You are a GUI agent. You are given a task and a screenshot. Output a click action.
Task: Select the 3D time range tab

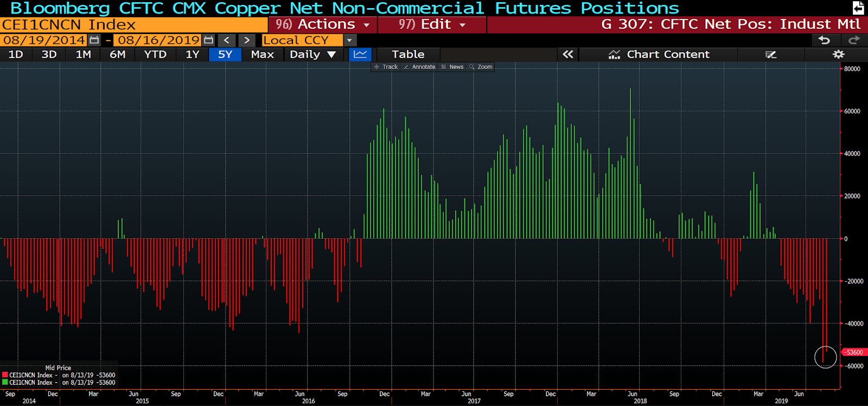tap(49, 54)
